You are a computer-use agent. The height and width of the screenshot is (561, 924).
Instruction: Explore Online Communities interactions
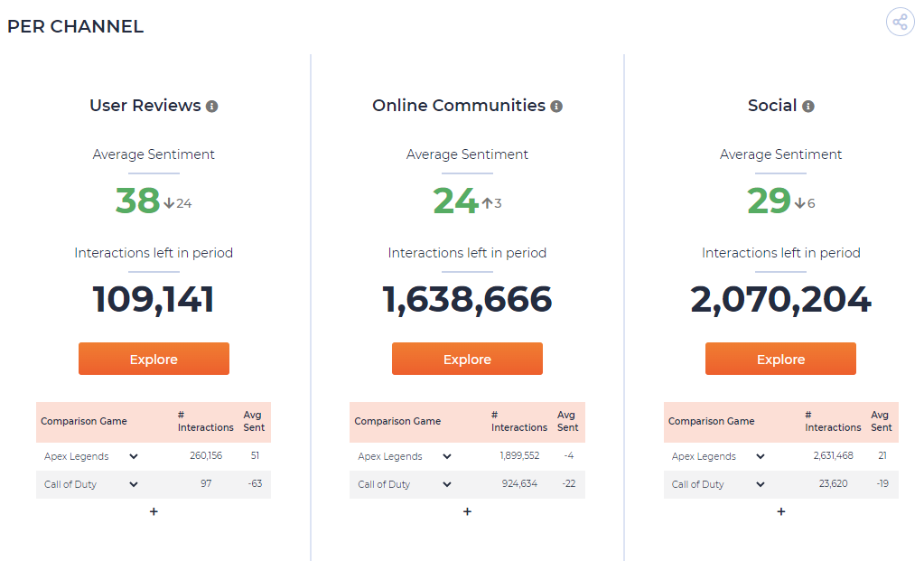pyautogui.click(x=467, y=359)
